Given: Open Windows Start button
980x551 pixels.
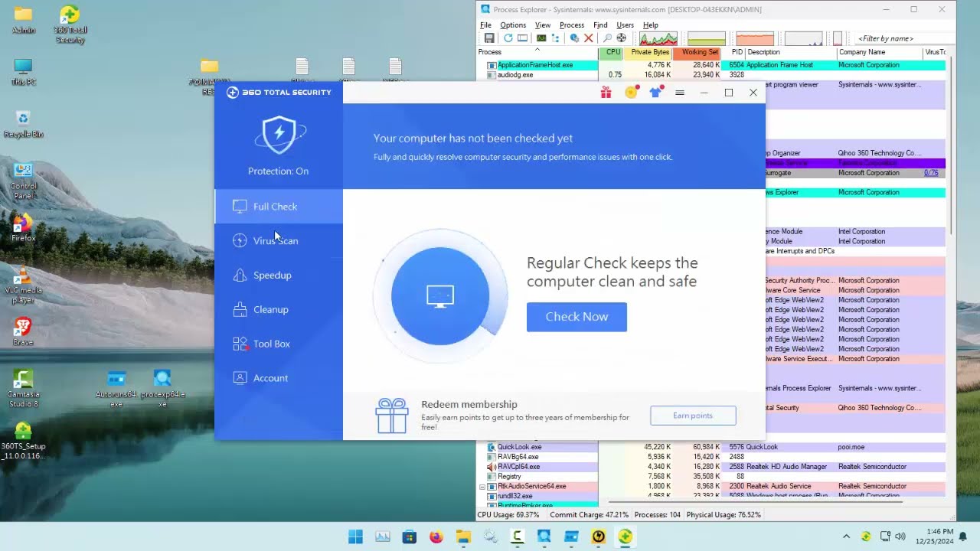Looking at the screenshot, I should 355,536.
